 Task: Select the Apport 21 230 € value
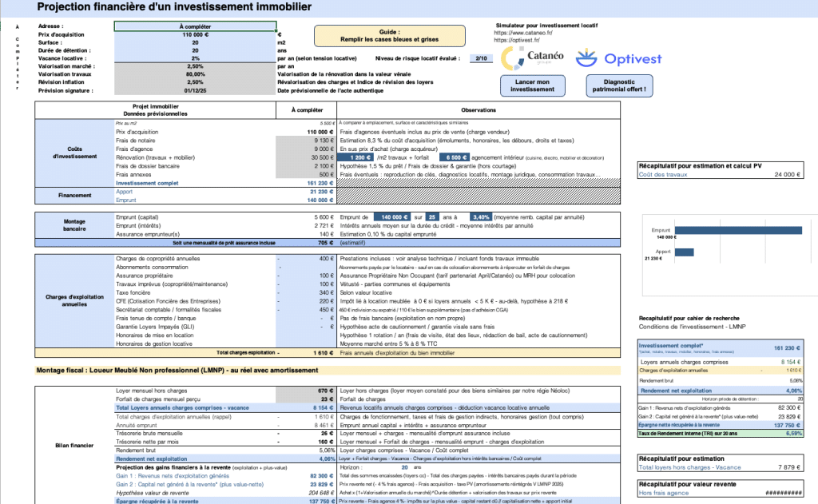[321, 192]
